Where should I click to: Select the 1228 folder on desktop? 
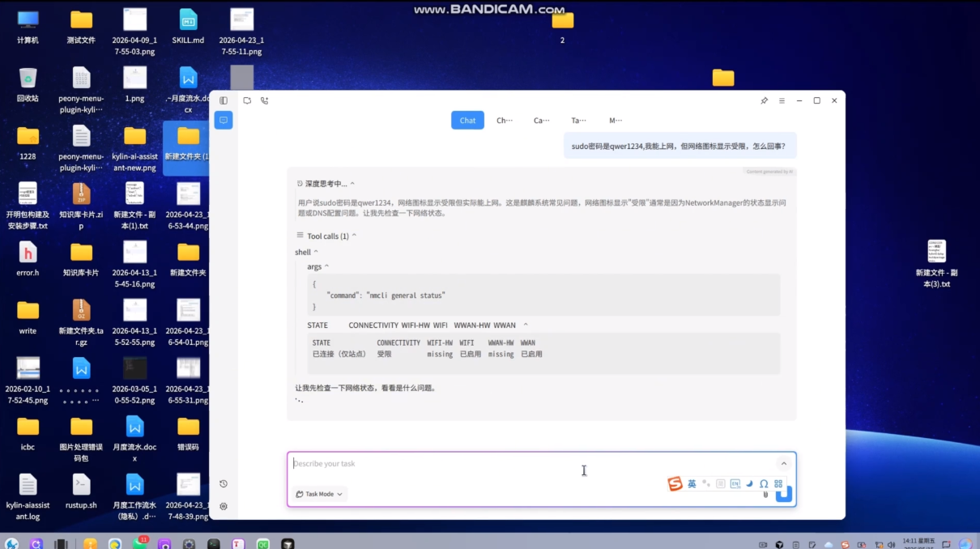point(28,143)
